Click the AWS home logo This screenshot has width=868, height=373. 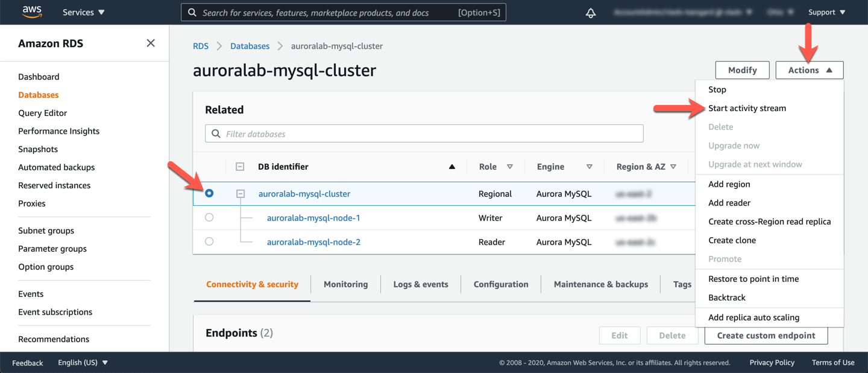click(x=32, y=11)
